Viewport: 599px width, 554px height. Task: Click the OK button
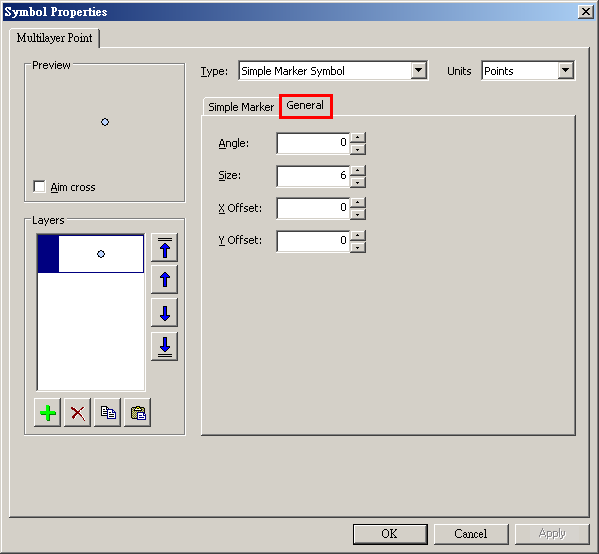point(390,534)
